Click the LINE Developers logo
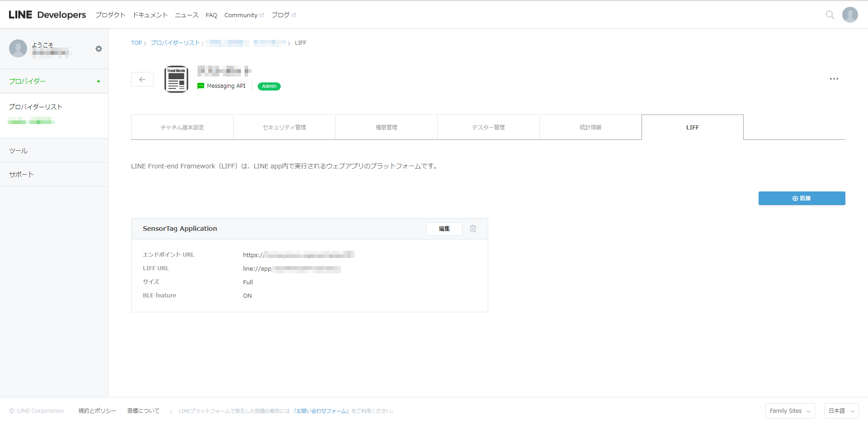This screenshot has height=425, width=868. (47, 15)
